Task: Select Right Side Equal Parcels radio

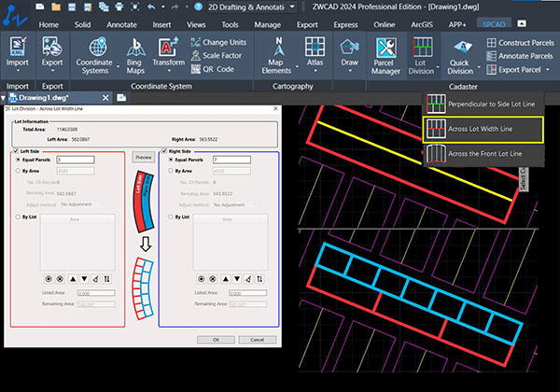Action: pos(171,160)
